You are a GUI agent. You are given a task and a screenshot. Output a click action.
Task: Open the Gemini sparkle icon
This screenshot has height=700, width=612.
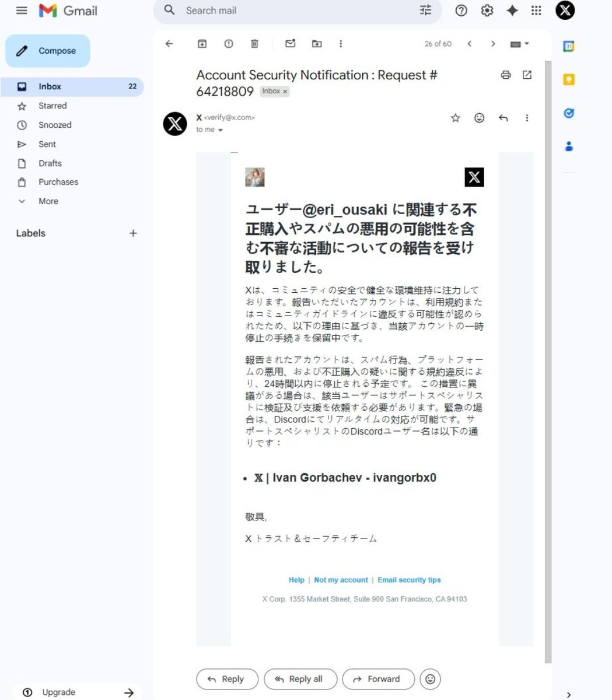coord(512,10)
